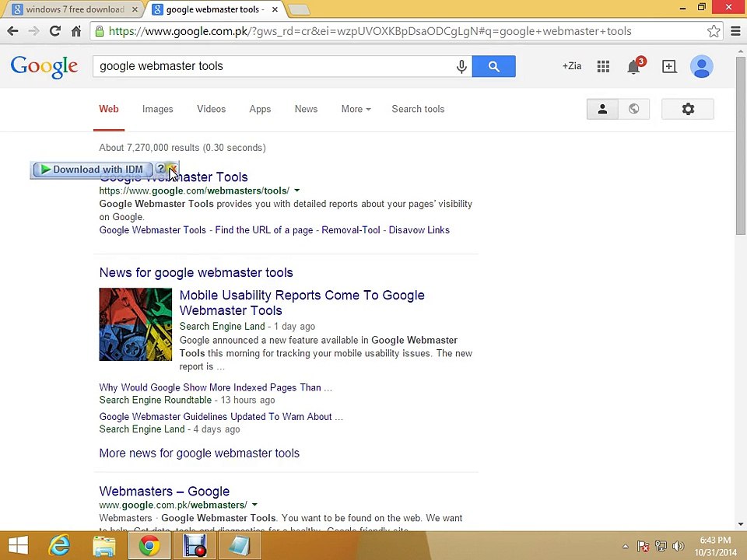
Task: Open a new browser tab
Action: point(299,9)
